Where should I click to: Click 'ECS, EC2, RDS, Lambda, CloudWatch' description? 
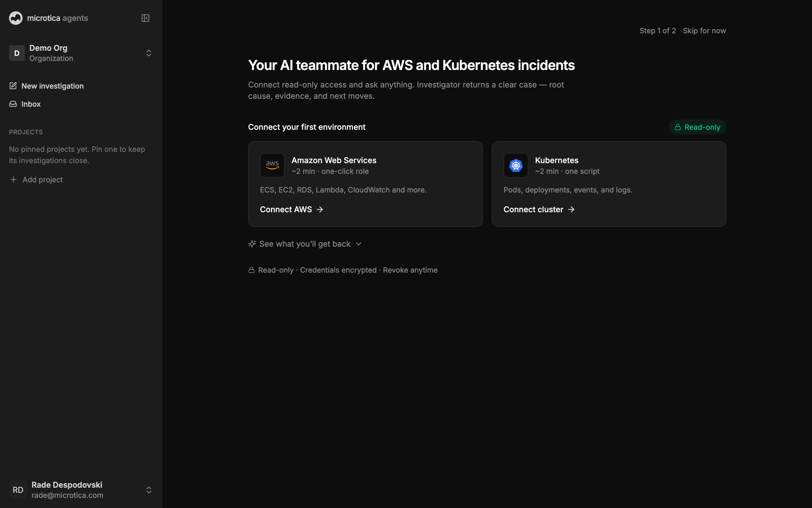point(343,190)
